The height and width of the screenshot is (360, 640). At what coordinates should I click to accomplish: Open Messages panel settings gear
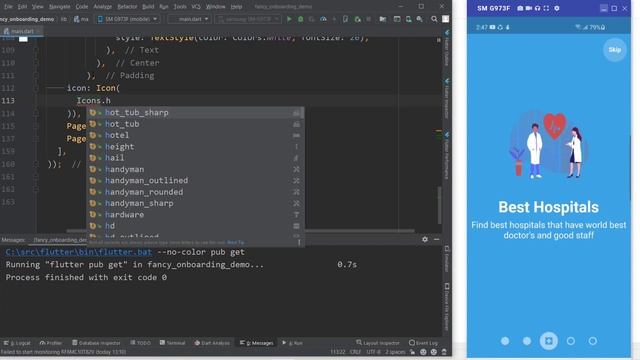pyautogui.click(x=425, y=239)
